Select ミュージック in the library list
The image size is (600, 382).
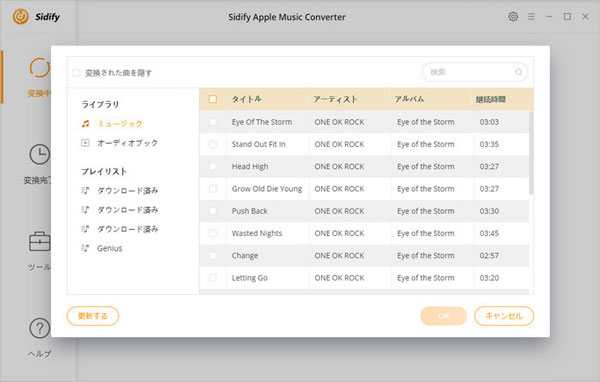(120, 124)
